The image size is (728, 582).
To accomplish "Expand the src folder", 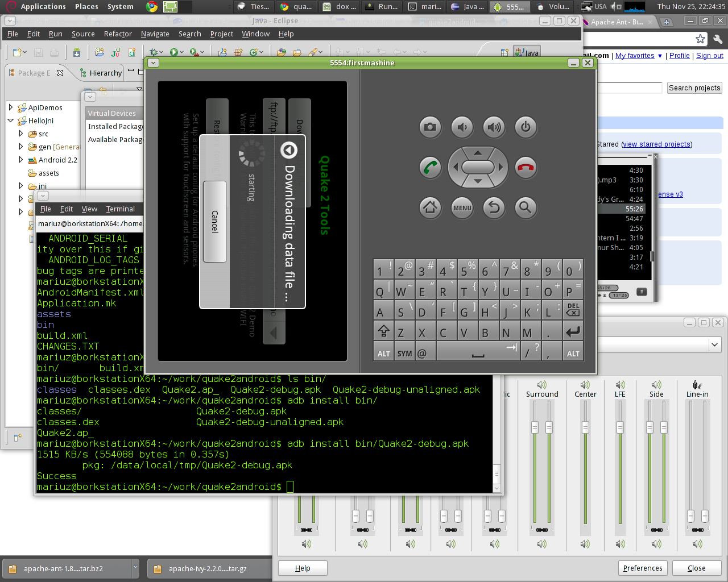I will click(x=21, y=133).
